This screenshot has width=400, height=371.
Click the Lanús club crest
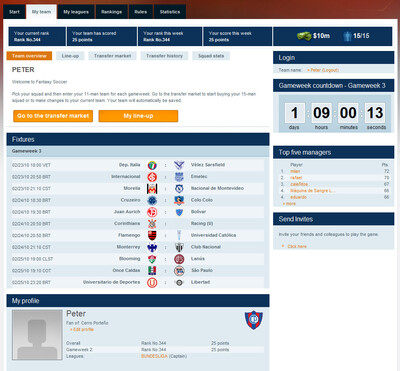179,259
